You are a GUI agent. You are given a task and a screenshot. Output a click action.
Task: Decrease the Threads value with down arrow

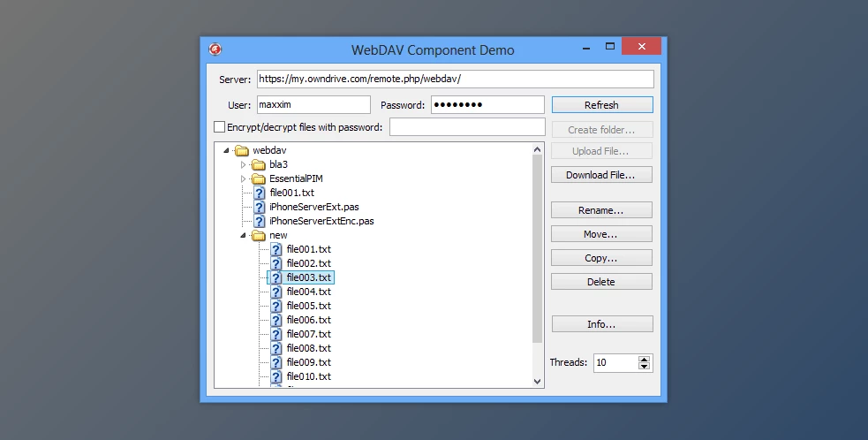click(x=644, y=367)
